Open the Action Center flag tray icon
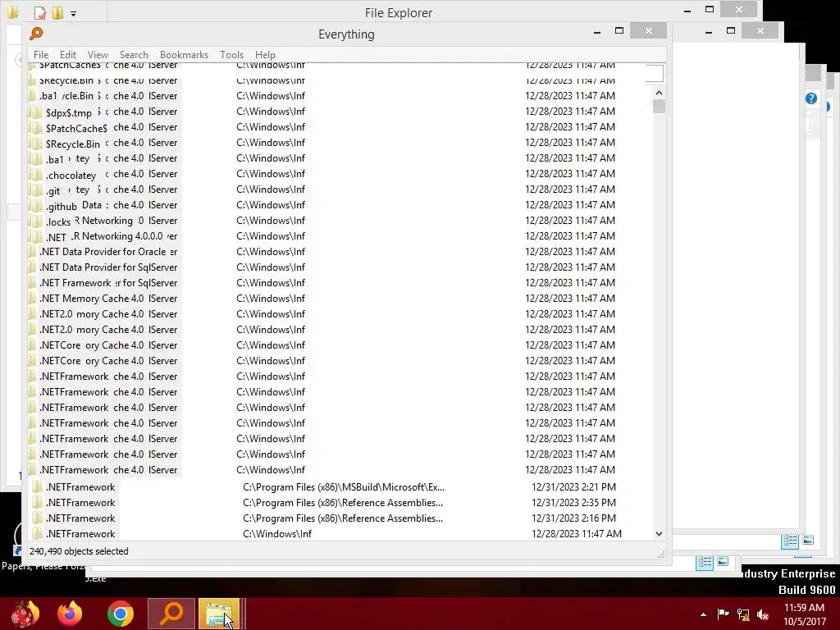 [723, 614]
